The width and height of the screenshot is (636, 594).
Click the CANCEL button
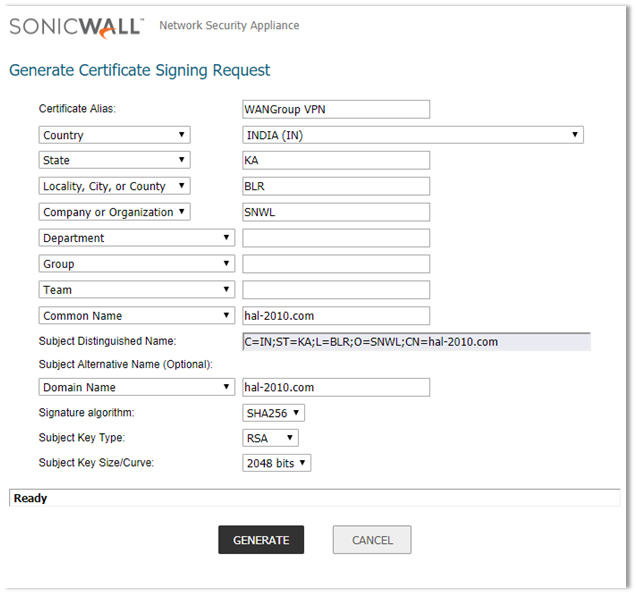(x=372, y=540)
